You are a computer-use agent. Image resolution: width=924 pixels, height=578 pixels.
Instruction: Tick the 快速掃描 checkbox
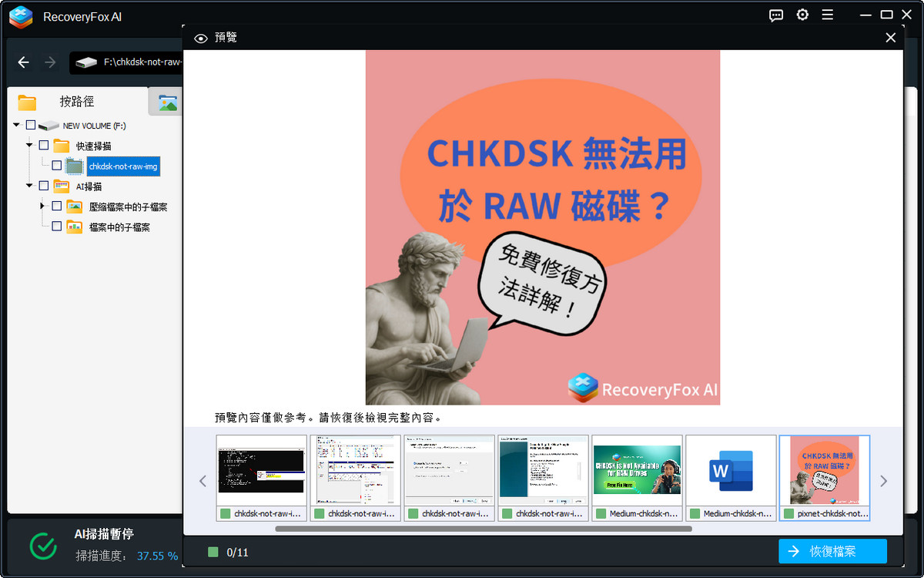tap(44, 145)
